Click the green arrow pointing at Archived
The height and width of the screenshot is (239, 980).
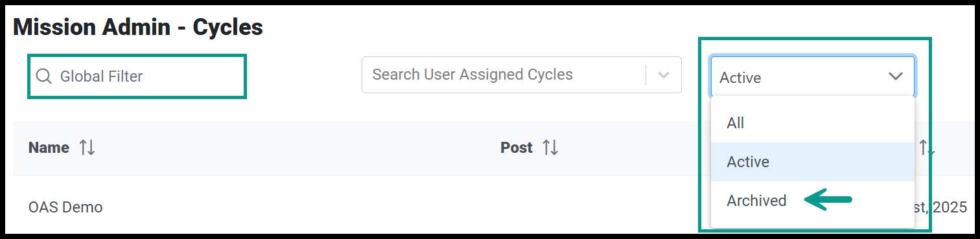pyautogui.click(x=828, y=201)
